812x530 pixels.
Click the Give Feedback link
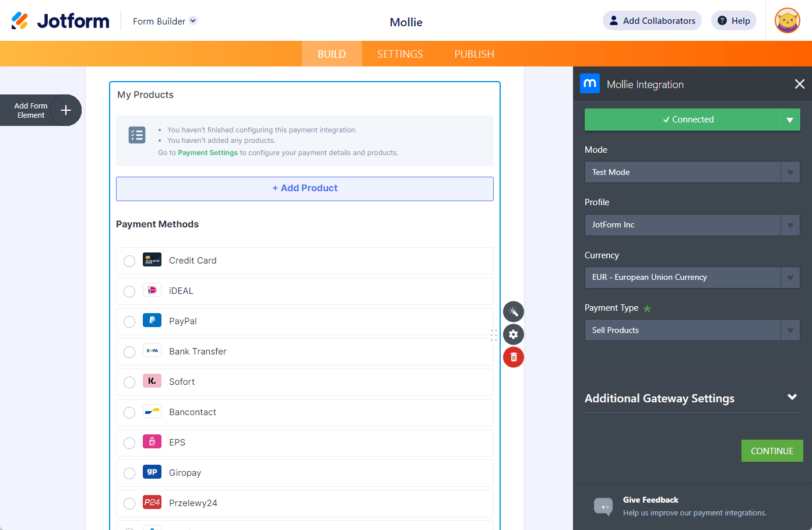651,500
